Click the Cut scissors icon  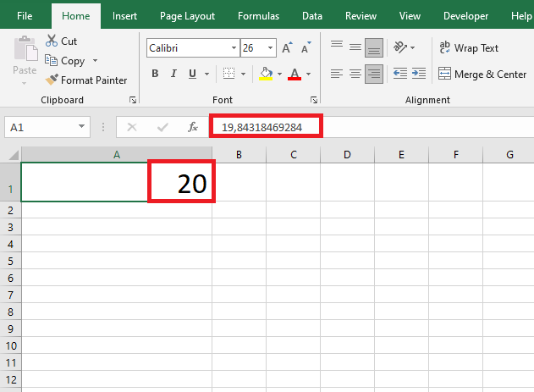click(x=52, y=41)
